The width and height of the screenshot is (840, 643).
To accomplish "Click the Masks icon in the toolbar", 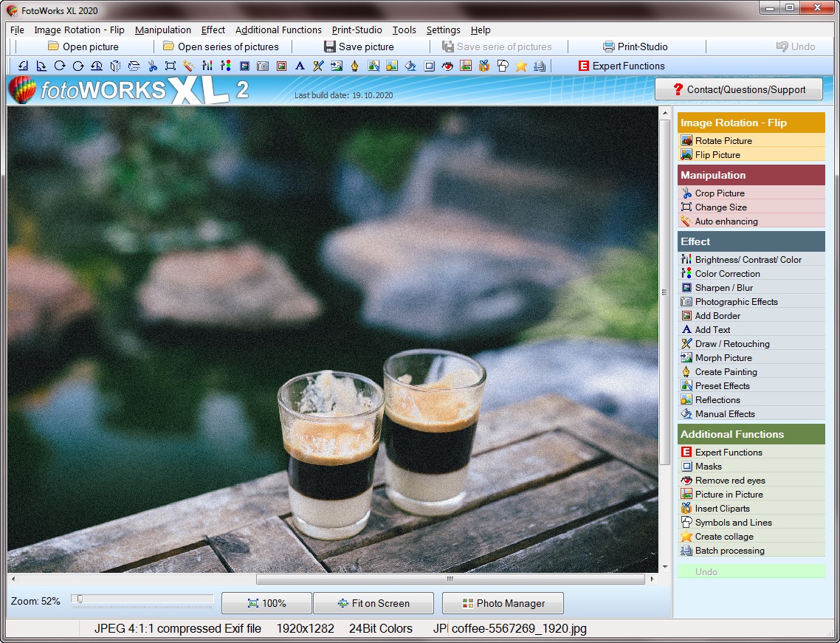I will [x=429, y=66].
